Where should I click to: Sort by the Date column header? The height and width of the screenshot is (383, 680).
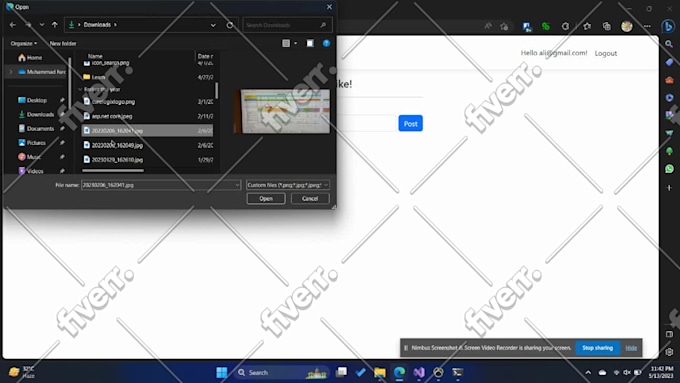(205, 56)
